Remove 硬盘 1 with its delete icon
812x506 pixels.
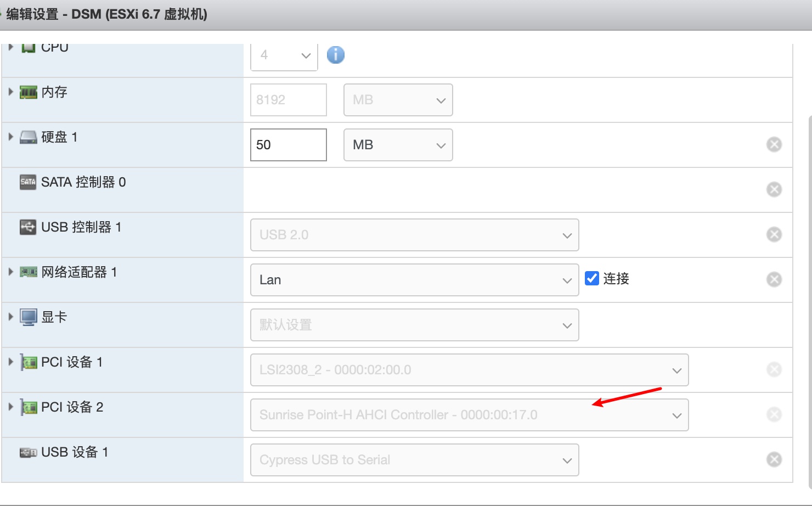pos(774,144)
